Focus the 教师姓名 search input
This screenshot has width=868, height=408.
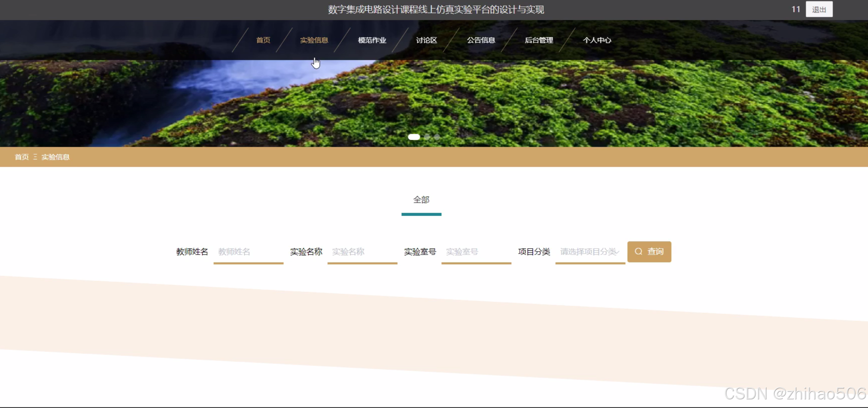[x=248, y=252]
